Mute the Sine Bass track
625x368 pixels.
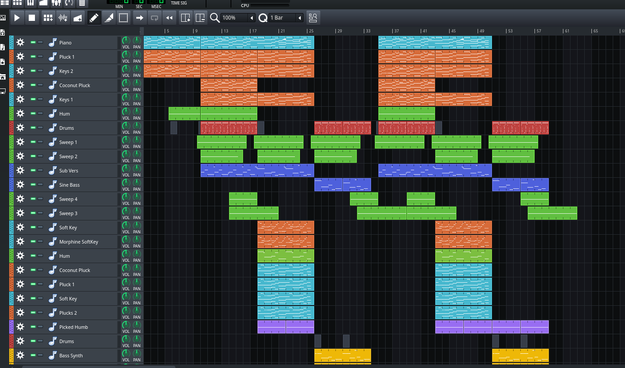tap(33, 185)
